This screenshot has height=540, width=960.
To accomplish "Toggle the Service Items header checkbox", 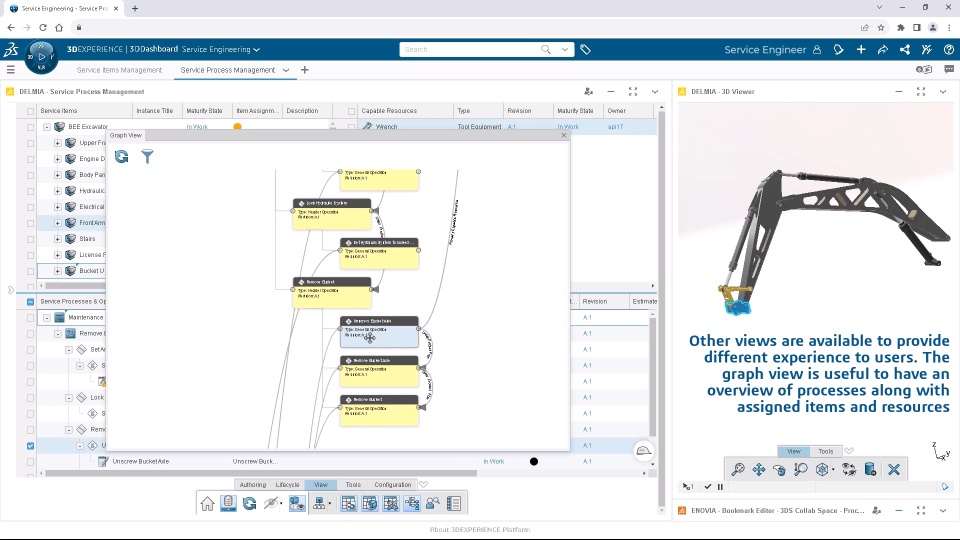I will pos(30,111).
